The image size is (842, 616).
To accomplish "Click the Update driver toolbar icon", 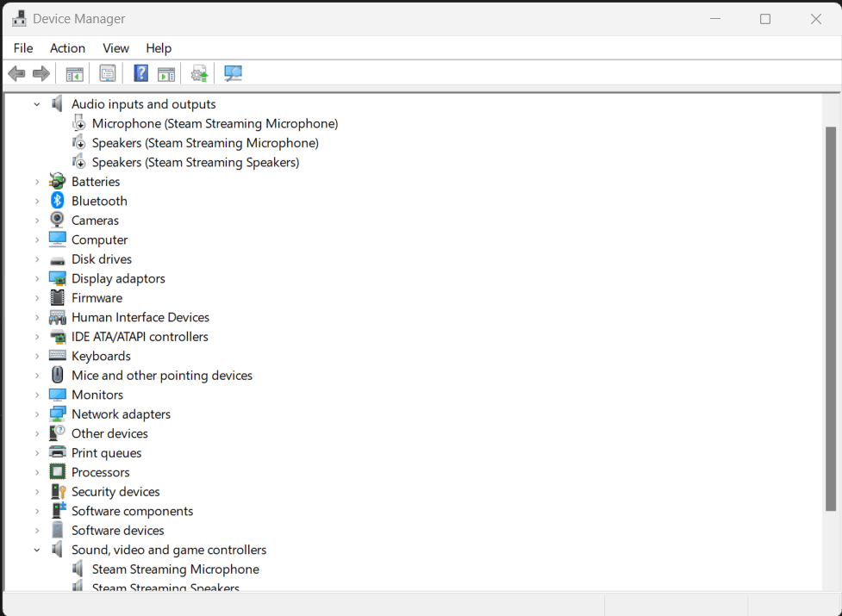I will (x=199, y=73).
